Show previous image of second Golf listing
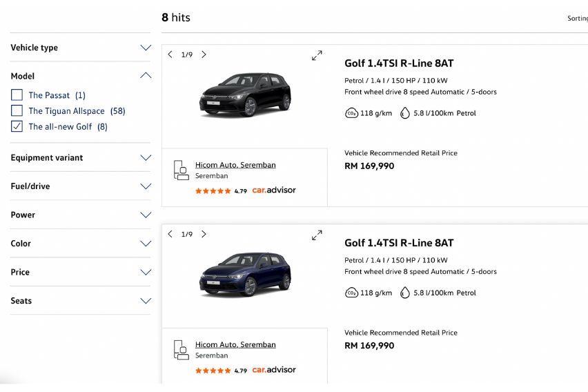 170,234
